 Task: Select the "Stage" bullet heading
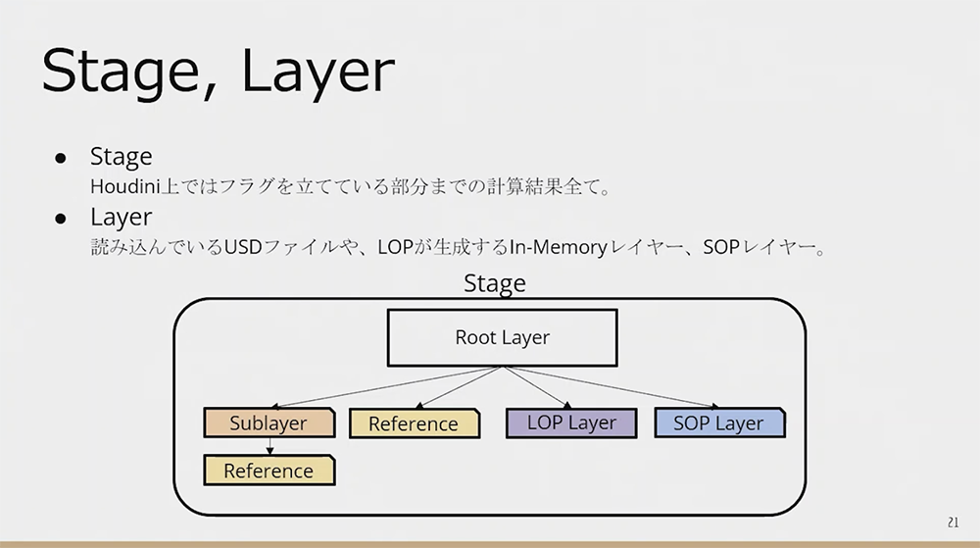(121, 157)
